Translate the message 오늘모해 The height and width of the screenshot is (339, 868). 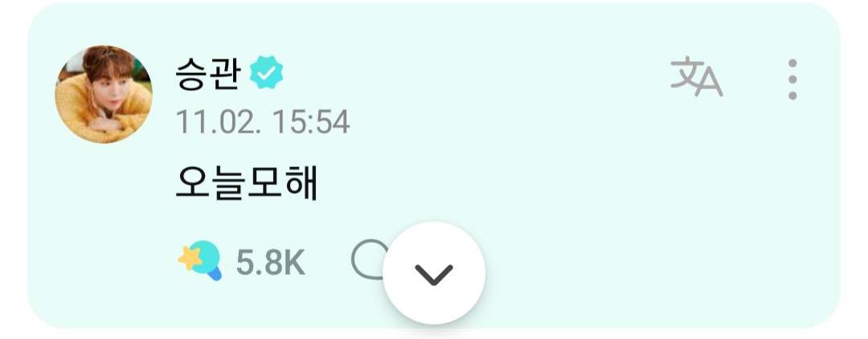(696, 77)
